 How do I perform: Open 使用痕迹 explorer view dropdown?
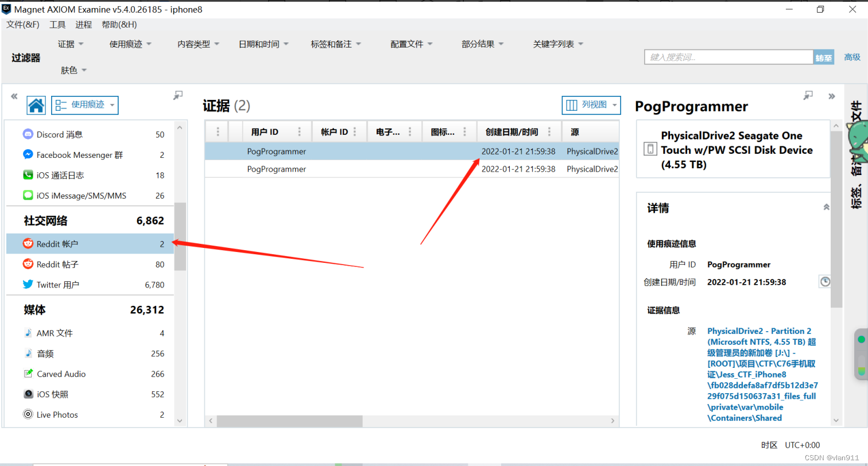85,105
